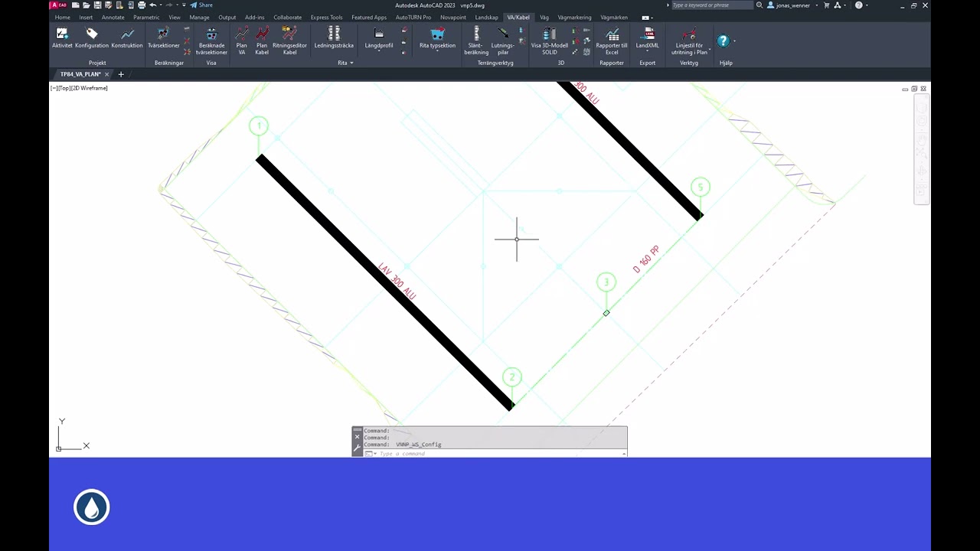The width and height of the screenshot is (980, 551).
Task: Click the search magnifier icon
Action: coord(759,5)
